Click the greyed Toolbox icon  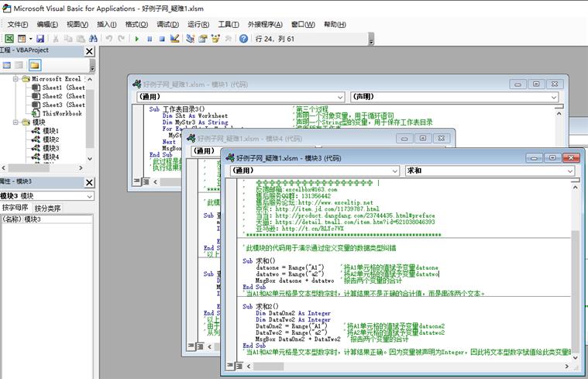coord(228,38)
